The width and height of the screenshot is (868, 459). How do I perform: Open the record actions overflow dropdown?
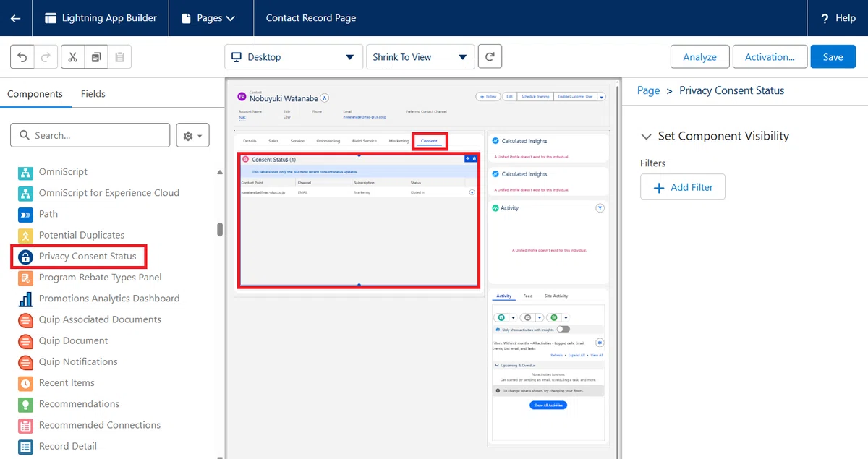pos(602,96)
